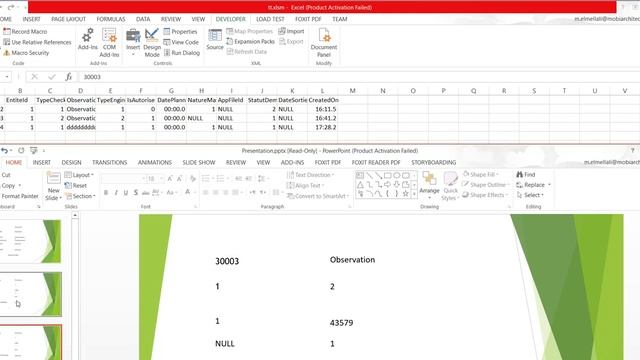Open Font Color picker in PowerPoint
Screen dimensions: 640x360
tap(188, 192)
